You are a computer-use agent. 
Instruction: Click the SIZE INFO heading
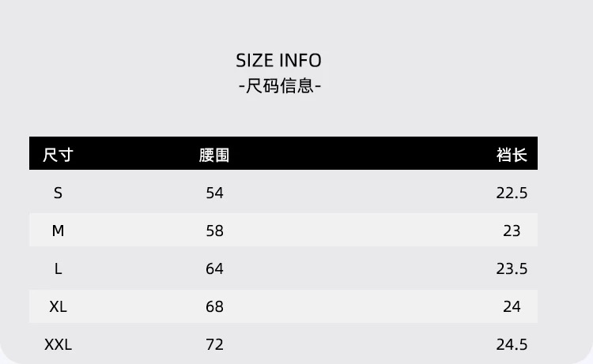point(278,61)
